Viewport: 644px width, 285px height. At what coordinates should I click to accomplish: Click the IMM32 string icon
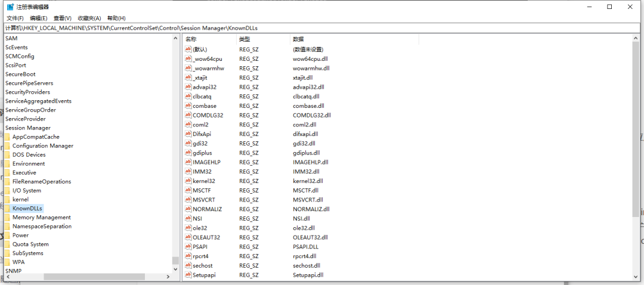(x=188, y=172)
